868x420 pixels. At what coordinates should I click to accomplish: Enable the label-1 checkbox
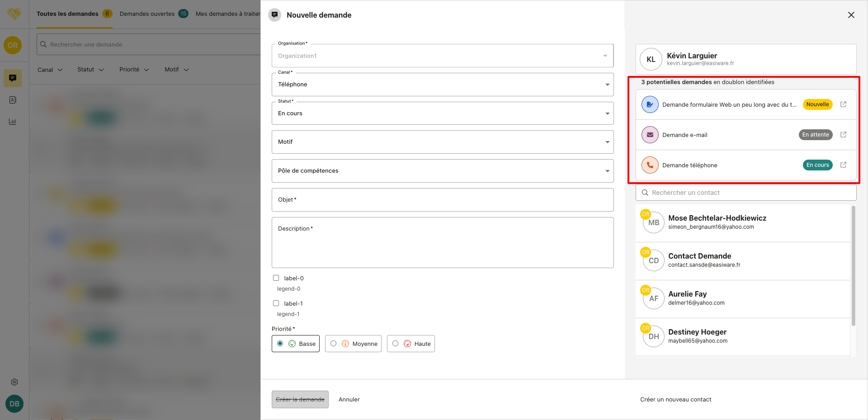click(x=276, y=303)
